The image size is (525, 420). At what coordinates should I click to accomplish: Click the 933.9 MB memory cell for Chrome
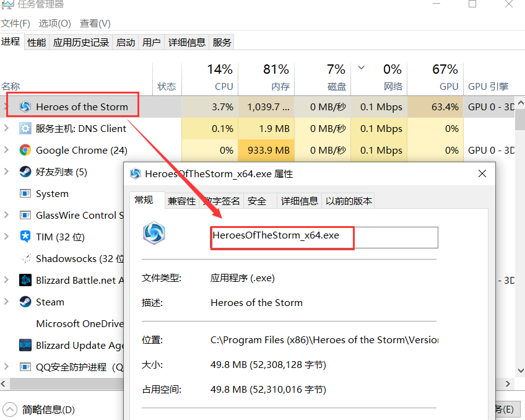266,151
